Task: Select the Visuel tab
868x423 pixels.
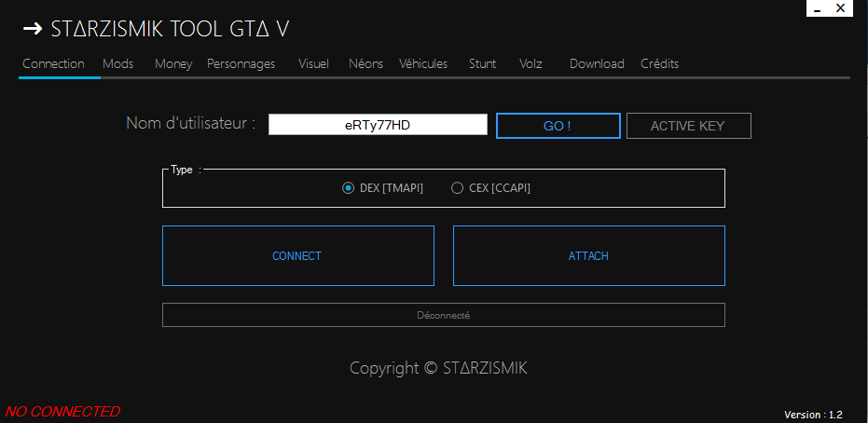Action: click(313, 64)
